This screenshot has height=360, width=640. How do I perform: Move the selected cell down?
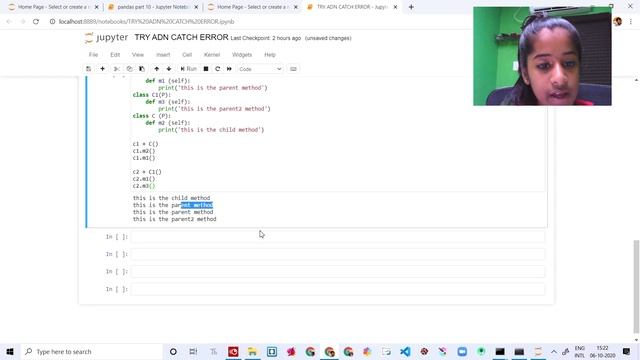click(x=169, y=69)
